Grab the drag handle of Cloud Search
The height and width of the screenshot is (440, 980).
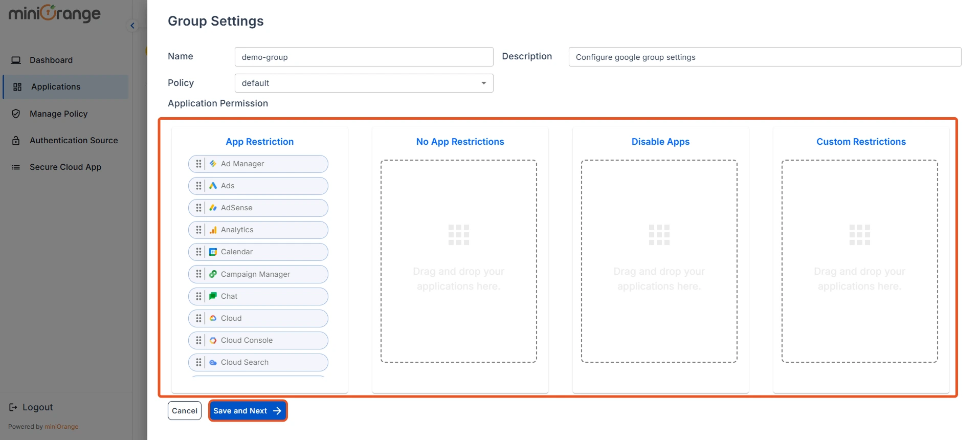[x=198, y=362]
